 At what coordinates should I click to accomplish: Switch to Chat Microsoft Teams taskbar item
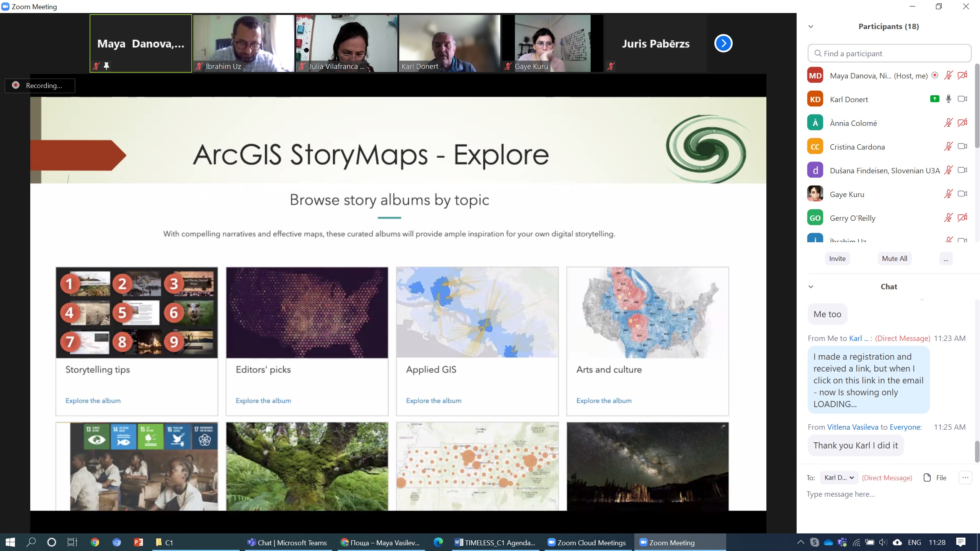point(287,543)
